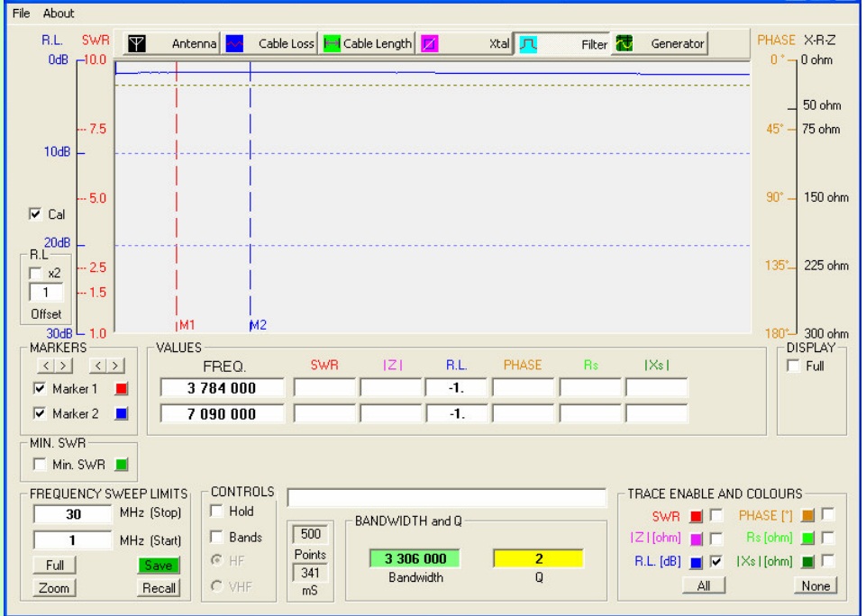
Task: Click the green Min. SWR color square
Action: pos(123,465)
